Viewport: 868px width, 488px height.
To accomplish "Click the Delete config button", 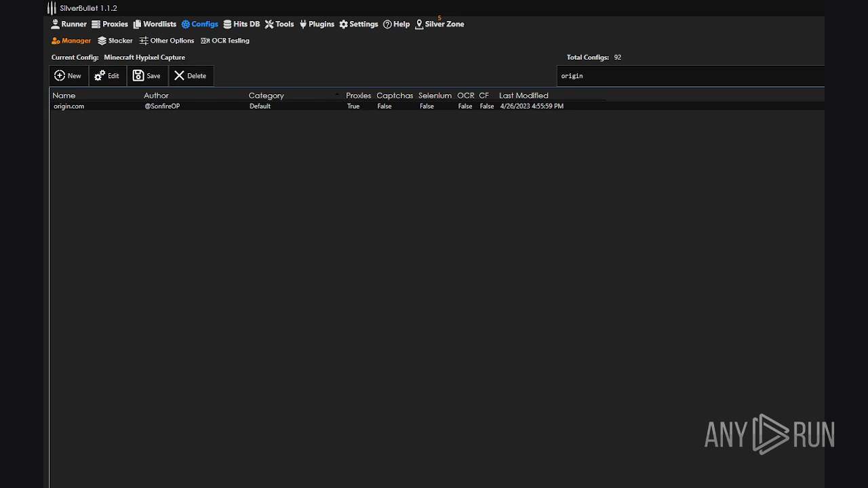I will tap(191, 76).
